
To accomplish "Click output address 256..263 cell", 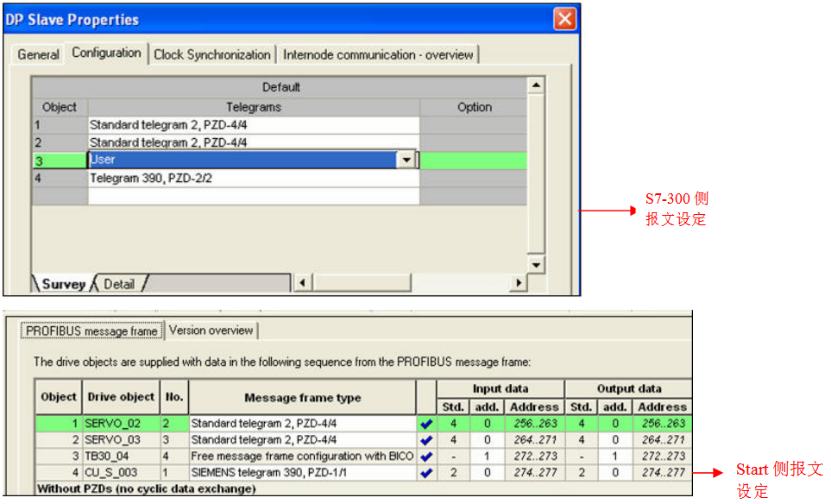I will 663,424.
